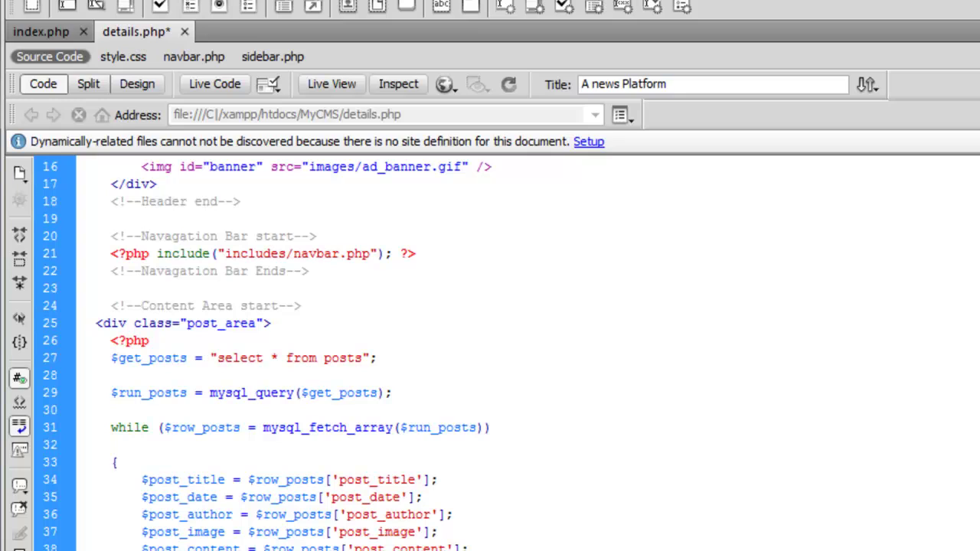Click the div class="post_area" line
This screenshot has width=980, height=551.
[x=183, y=323]
